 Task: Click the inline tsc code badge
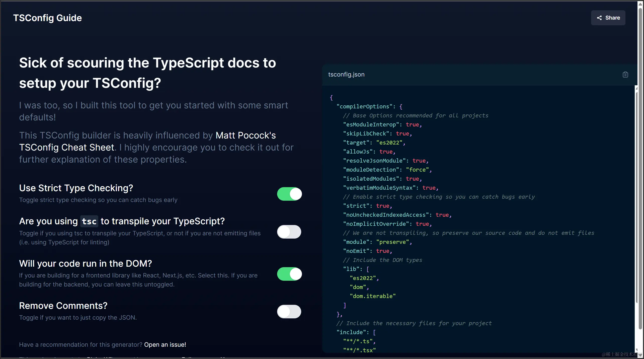click(89, 221)
